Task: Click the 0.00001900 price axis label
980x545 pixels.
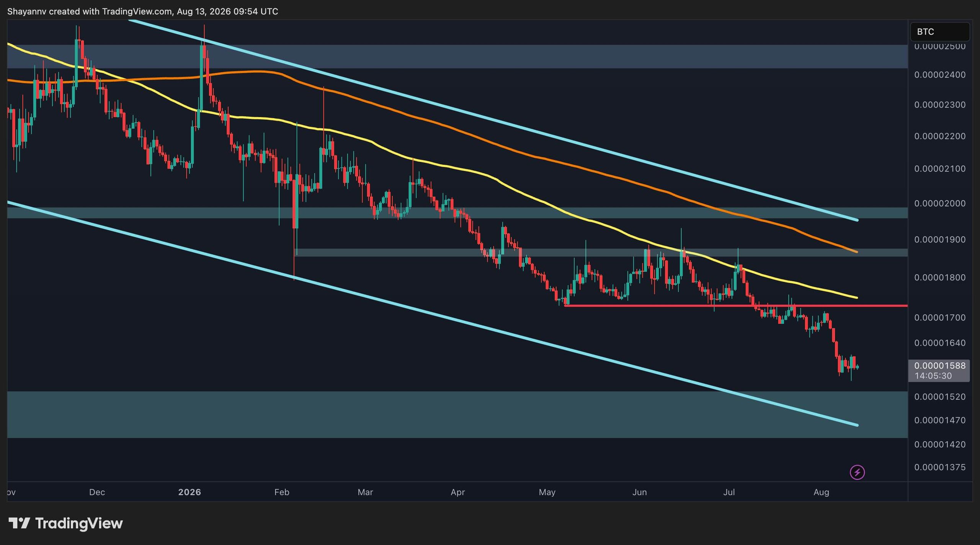Action: [x=940, y=239]
